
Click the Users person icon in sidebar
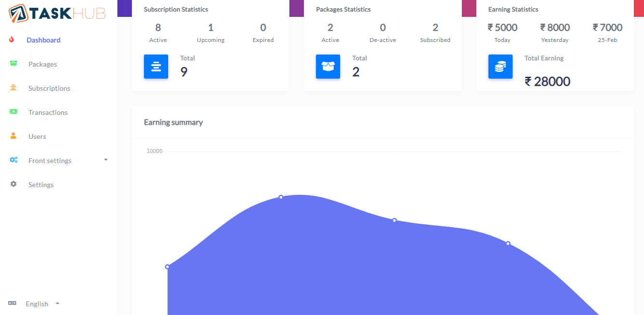pyautogui.click(x=14, y=136)
